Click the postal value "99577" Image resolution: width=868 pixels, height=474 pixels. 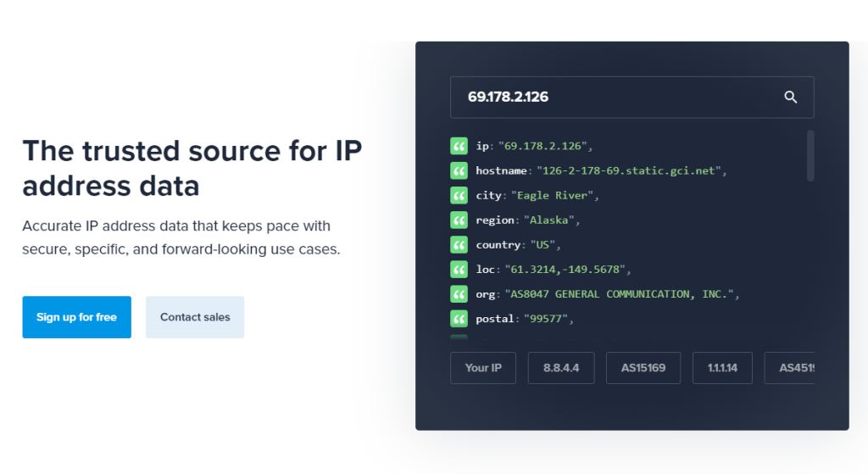546,319
